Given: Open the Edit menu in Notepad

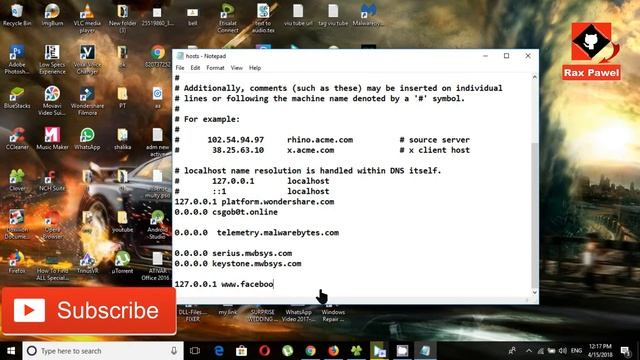Looking at the screenshot, I should click(x=195, y=68).
